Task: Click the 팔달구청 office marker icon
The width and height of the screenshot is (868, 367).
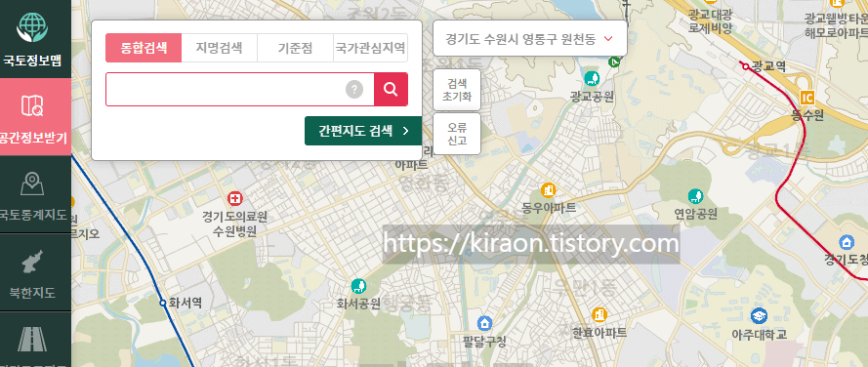Action: coord(484,323)
